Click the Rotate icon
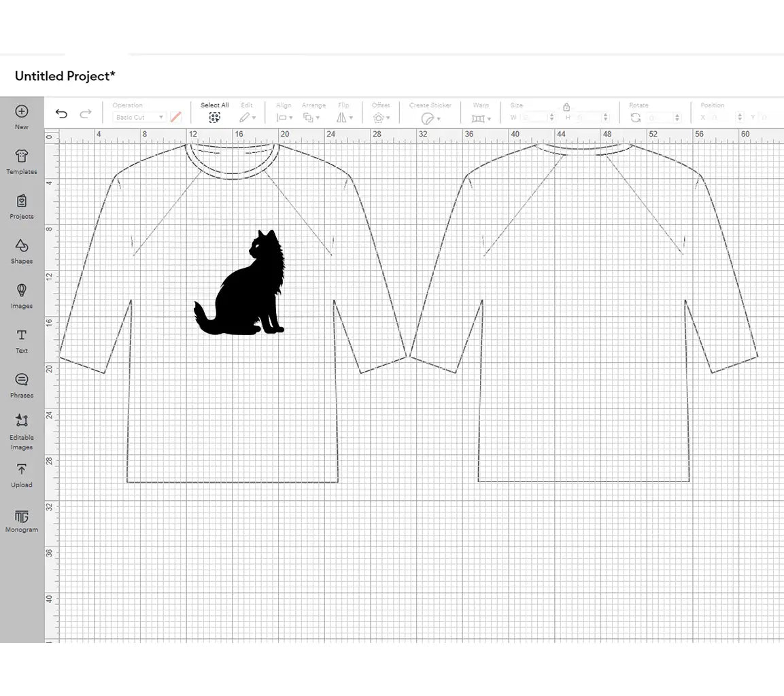 636,118
